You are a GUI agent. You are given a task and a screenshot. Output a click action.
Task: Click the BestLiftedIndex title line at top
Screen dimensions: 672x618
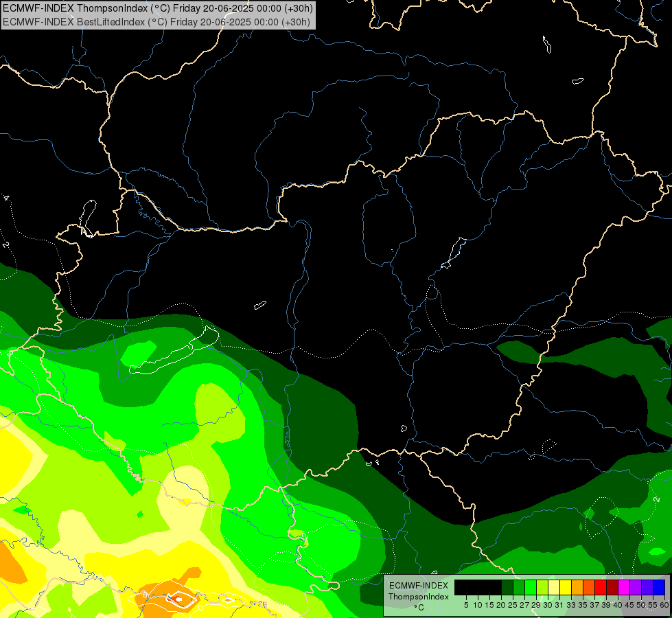(157, 21)
